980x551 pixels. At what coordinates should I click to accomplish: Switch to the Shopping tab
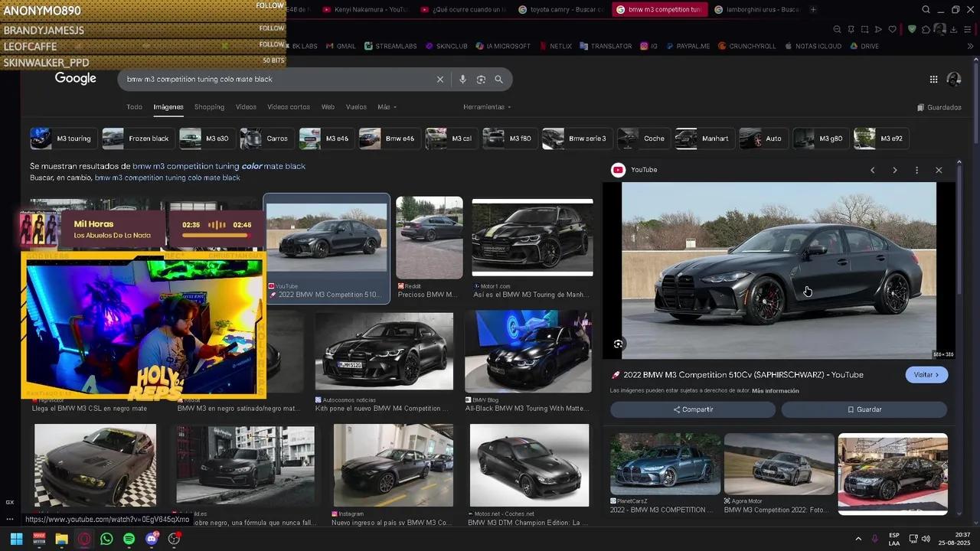209,107
